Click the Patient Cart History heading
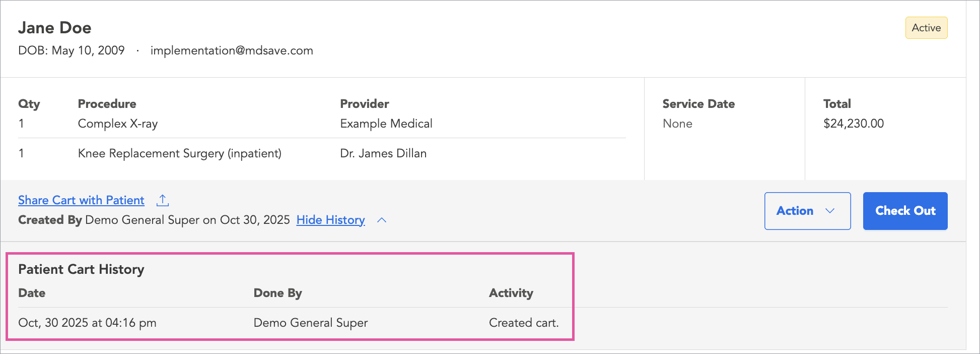Image resolution: width=980 pixels, height=354 pixels. 81,269
